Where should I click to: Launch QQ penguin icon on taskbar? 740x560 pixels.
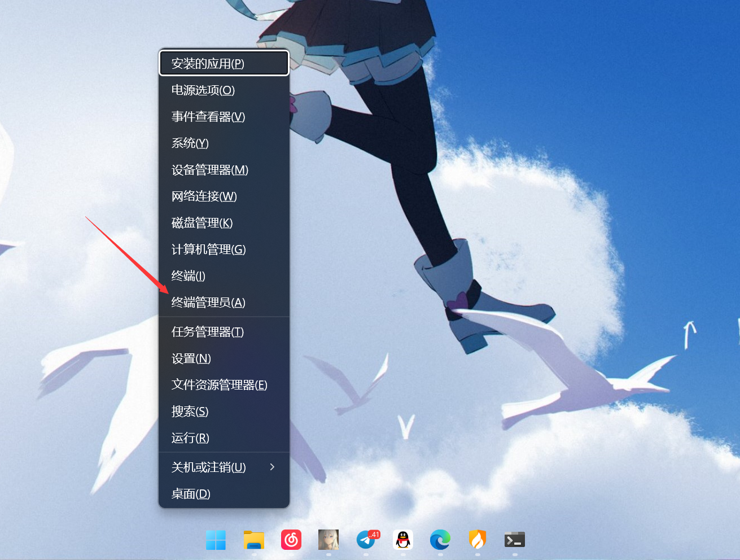(x=403, y=540)
